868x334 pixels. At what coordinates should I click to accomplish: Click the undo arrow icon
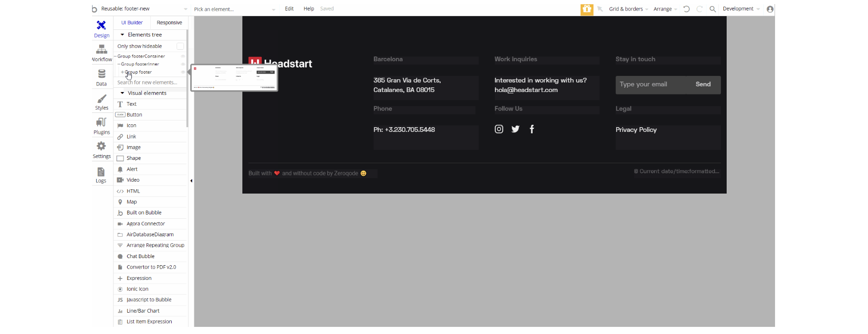(x=686, y=9)
